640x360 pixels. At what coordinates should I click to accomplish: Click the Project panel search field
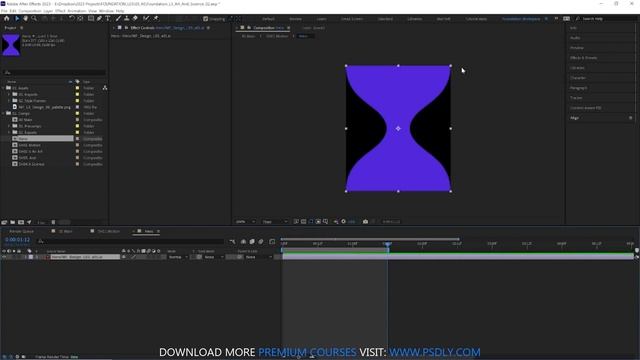[x=54, y=73]
